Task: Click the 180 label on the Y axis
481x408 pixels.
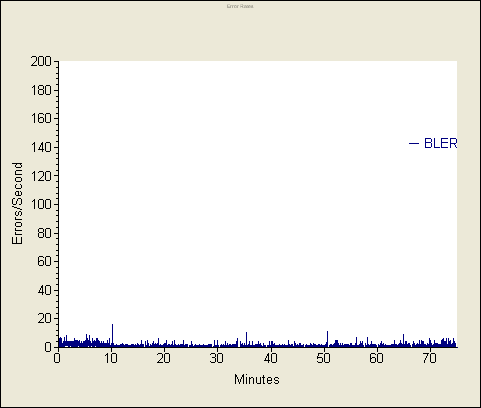Action: (41, 90)
